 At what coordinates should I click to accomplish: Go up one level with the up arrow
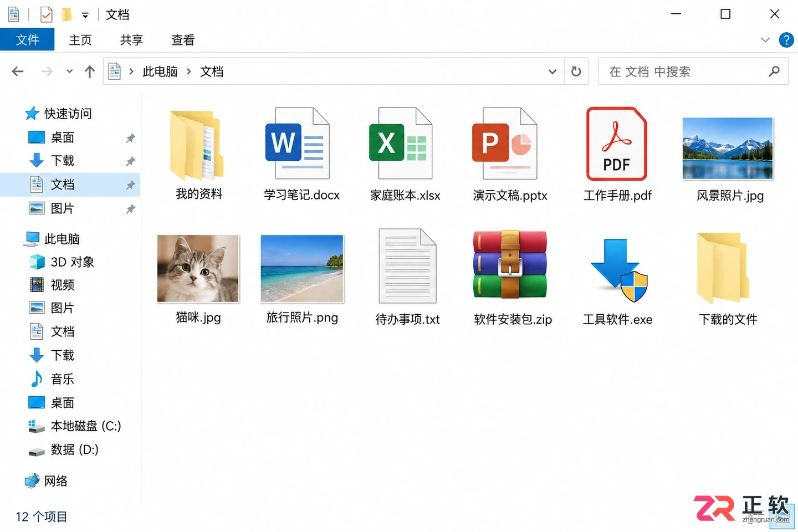tap(90, 71)
